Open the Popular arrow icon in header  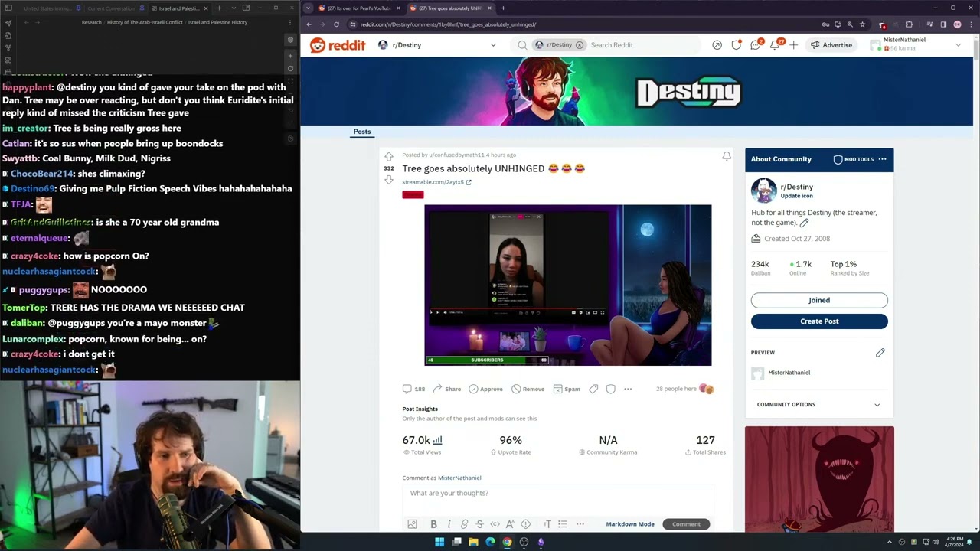point(717,45)
